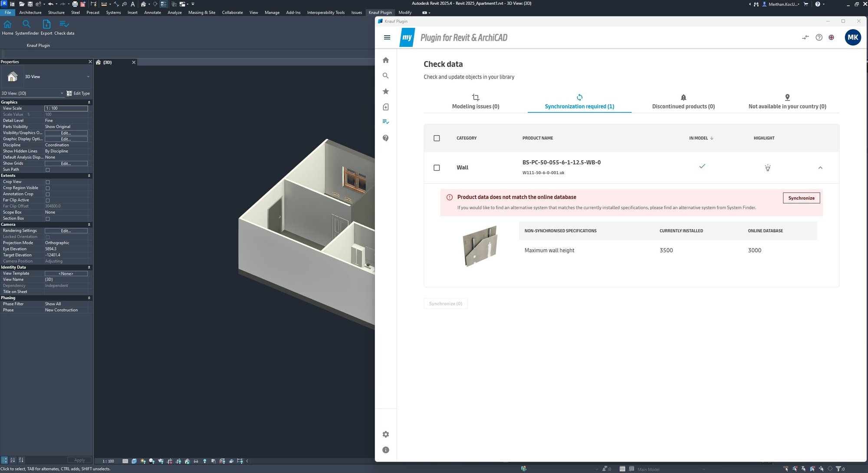Screen dimensions: 868x473
Task: Open the MK user avatar
Action: click(853, 37)
